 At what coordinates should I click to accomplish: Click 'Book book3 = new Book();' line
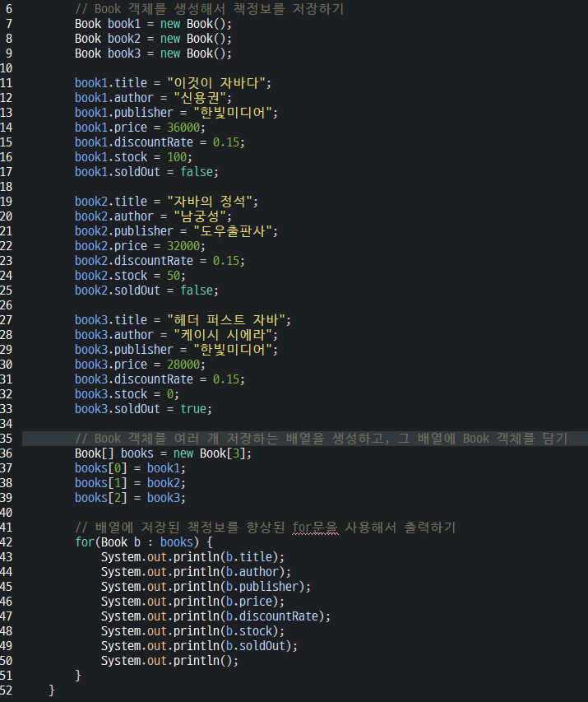[153, 53]
